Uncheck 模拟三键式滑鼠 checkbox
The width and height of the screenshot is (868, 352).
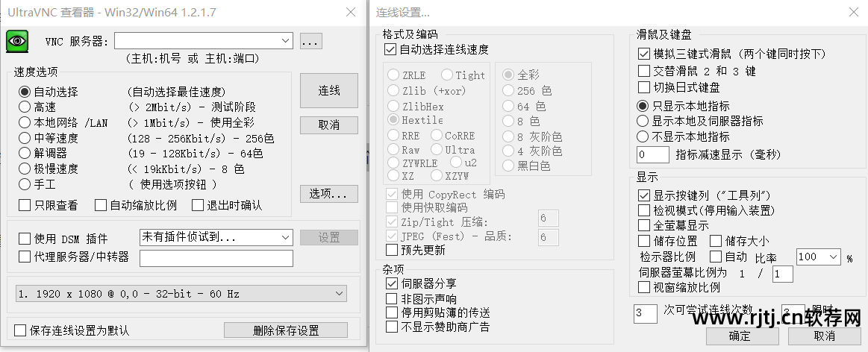tap(644, 54)
